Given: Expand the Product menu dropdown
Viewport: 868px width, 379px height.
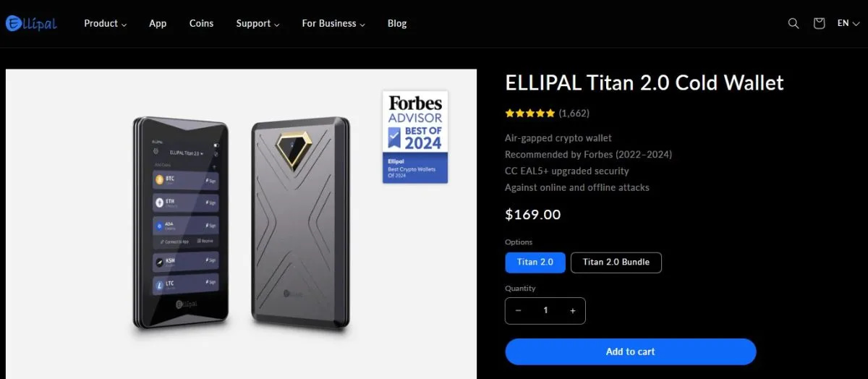Looking at the screenshot, I should [105, 23].
